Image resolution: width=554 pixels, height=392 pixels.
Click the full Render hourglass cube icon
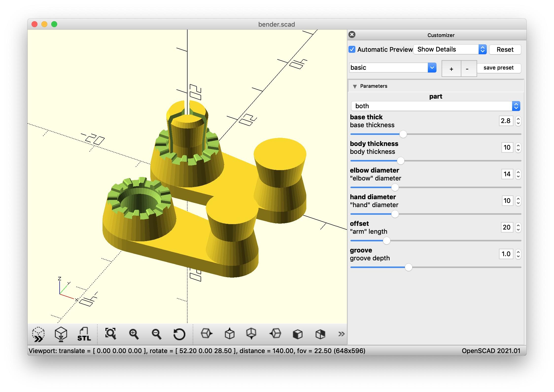[x=61, y=334]
